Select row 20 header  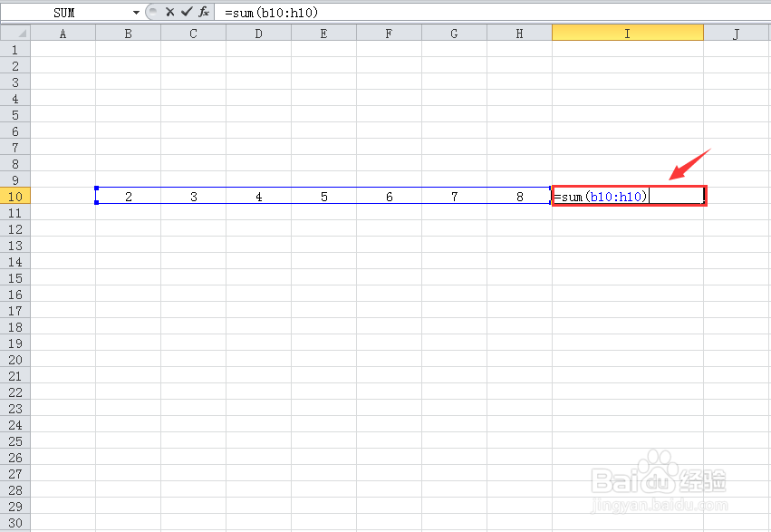tap(15, 360)
